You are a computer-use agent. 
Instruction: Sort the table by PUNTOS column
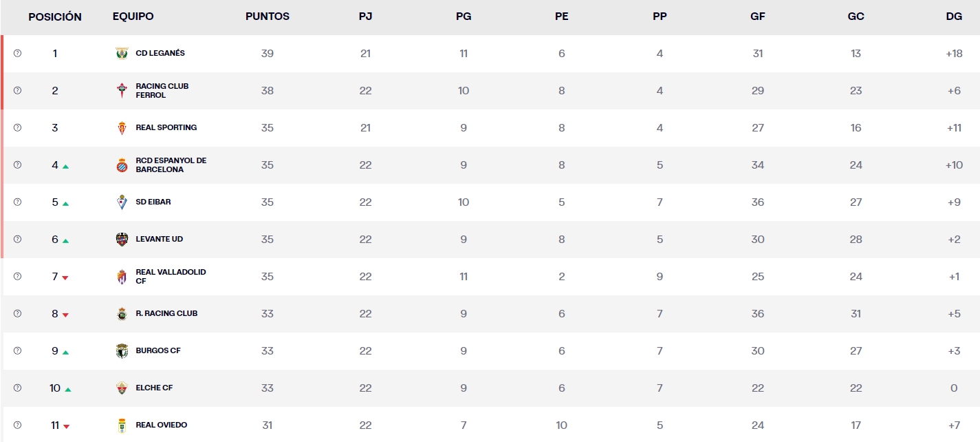click(268, 17)
